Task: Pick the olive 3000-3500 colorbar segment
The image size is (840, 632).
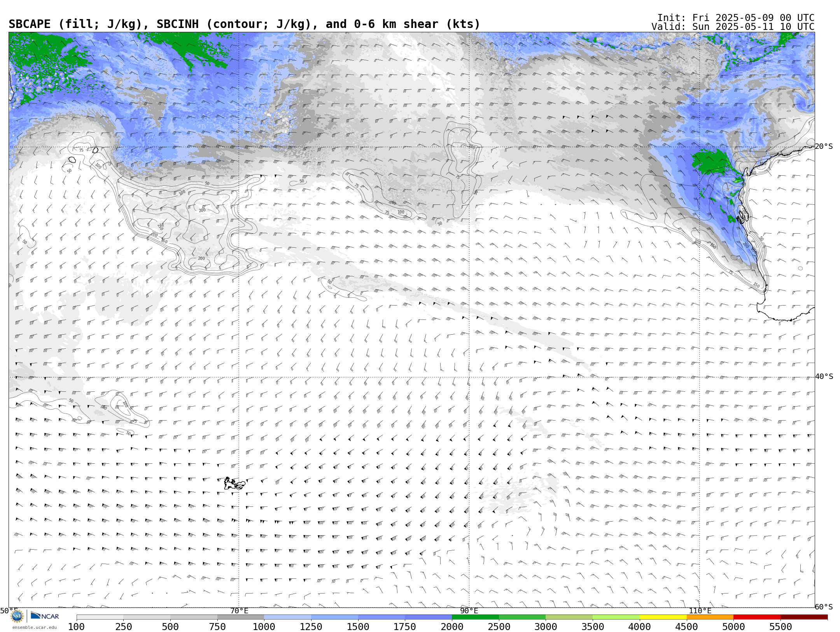Action: coord(569,617)
